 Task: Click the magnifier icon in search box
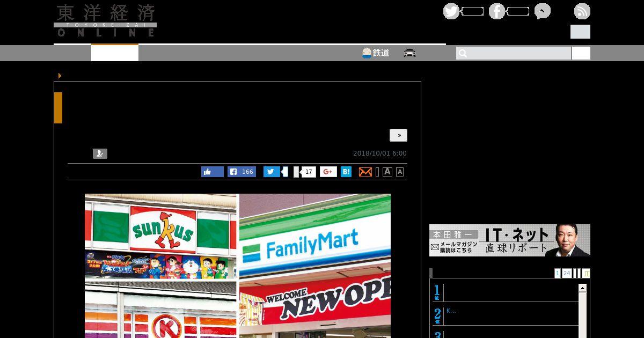pyautogui.click(x=463, y=53)
